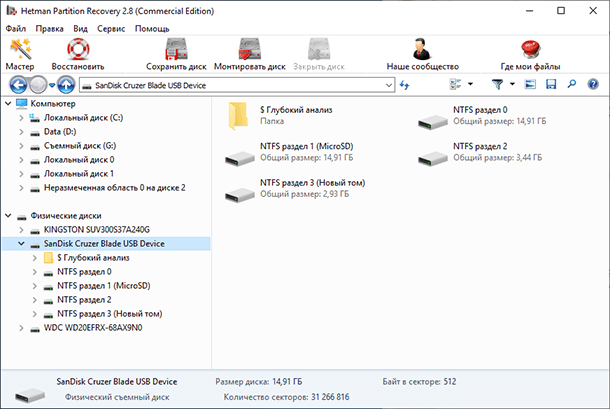The height and width of the screenshot is (409, 610).
Task: Expand Съемный диск (G:) node
Action: tap(21, 146)
